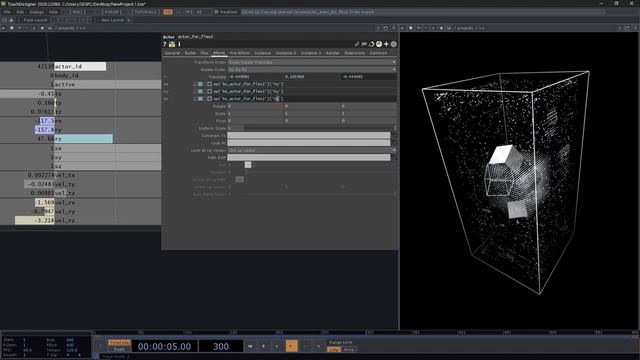Select Once range limit
The height and width of the screenshot is (360, 640).
[x=349, y=349]
